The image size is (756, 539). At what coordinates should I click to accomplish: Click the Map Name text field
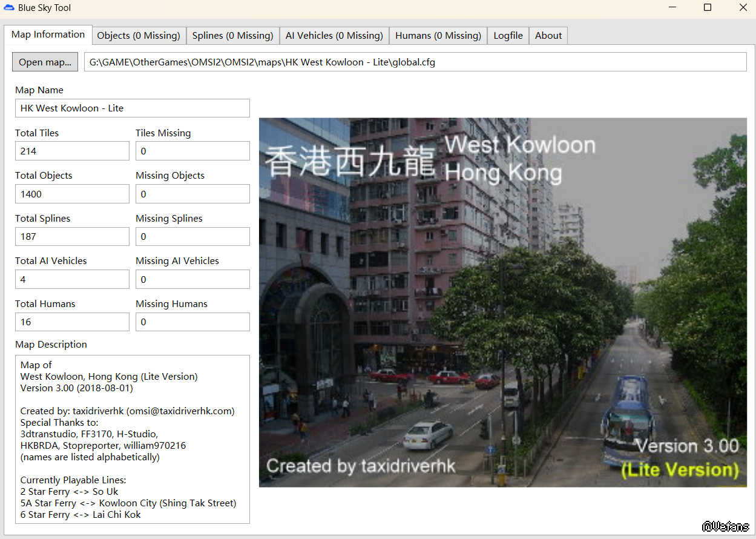132,108
